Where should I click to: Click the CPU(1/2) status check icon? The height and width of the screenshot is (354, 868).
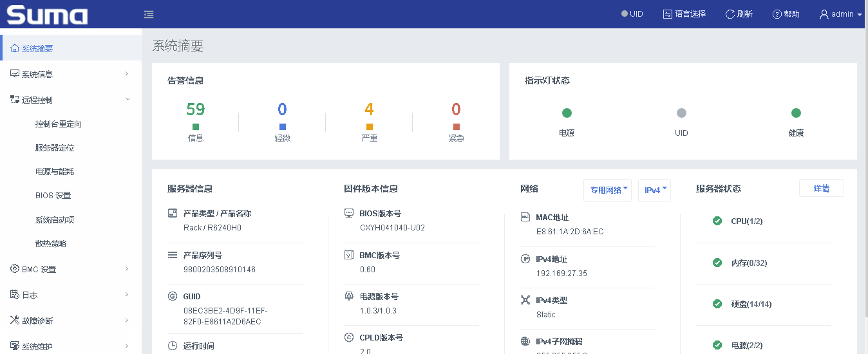tap(717, 221)
